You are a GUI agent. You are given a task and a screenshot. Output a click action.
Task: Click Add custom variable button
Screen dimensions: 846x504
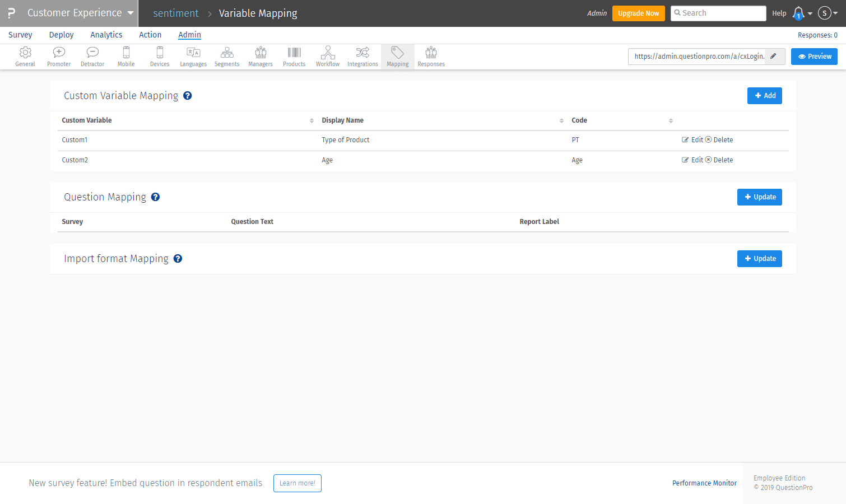pyautogui.click(x=764, y=96)
